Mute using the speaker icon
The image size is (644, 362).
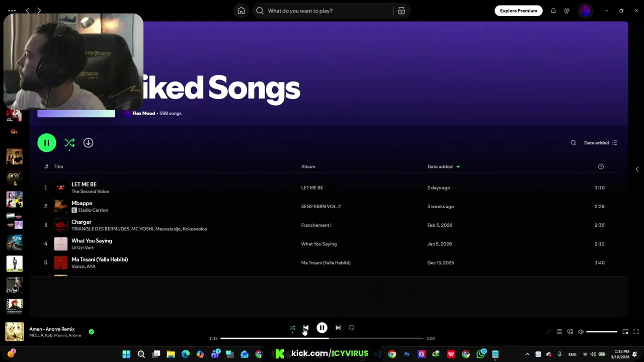coord(581,332)
